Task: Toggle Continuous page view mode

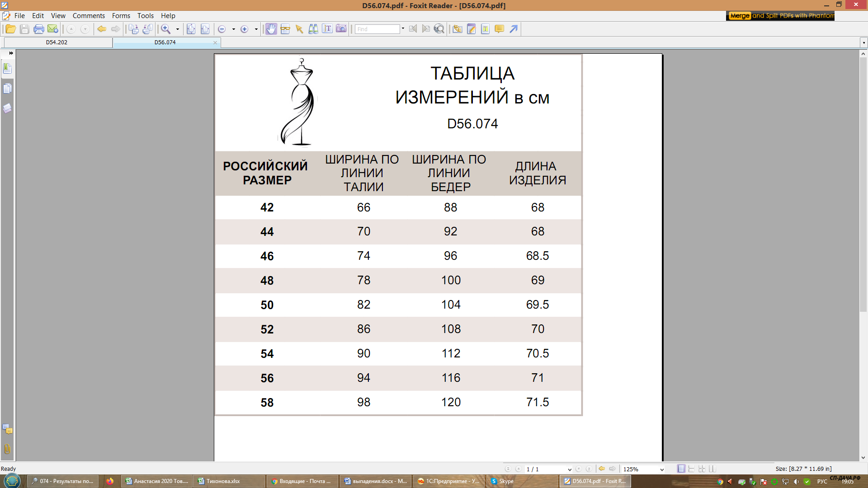Action: [x=691, y=469]
